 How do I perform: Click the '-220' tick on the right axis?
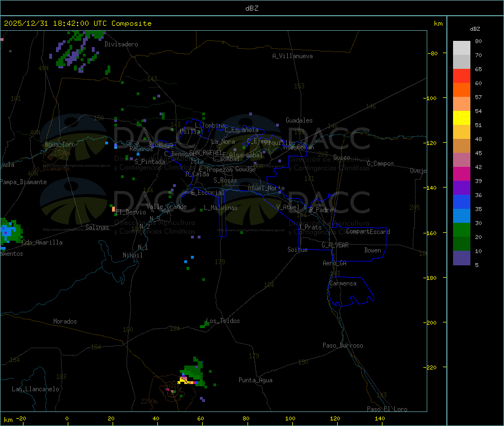click(x=430, y=368)
